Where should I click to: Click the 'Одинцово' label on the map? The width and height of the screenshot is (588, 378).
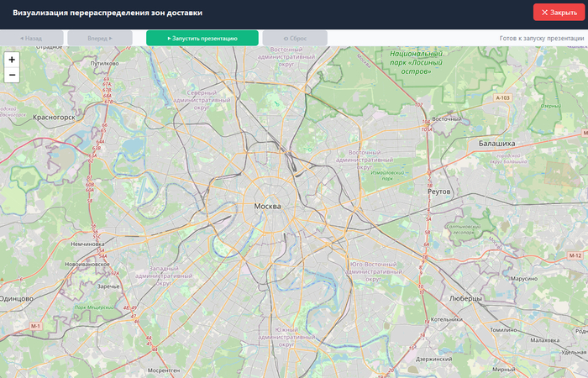[16, 298]
